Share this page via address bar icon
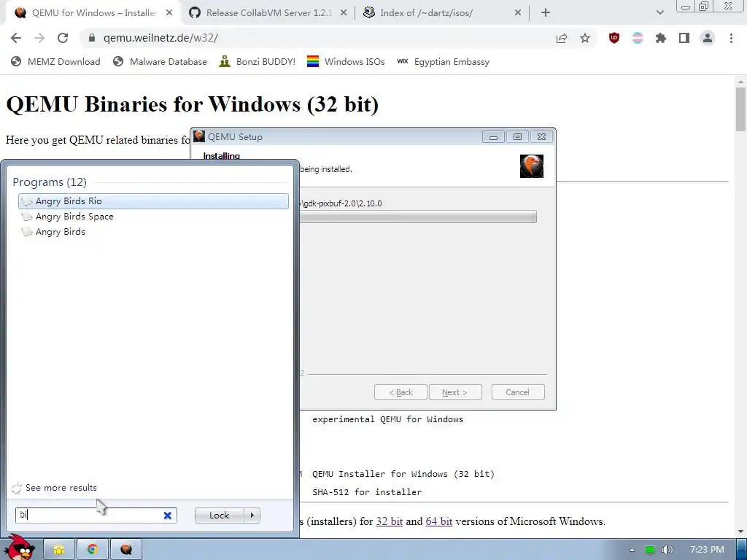 pos(562,38)
